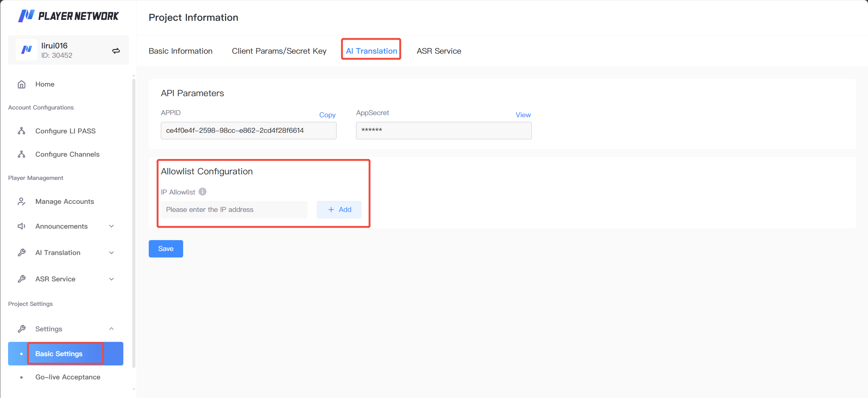Click the Go-live Acceptance bullet dot

coord(22,378)
